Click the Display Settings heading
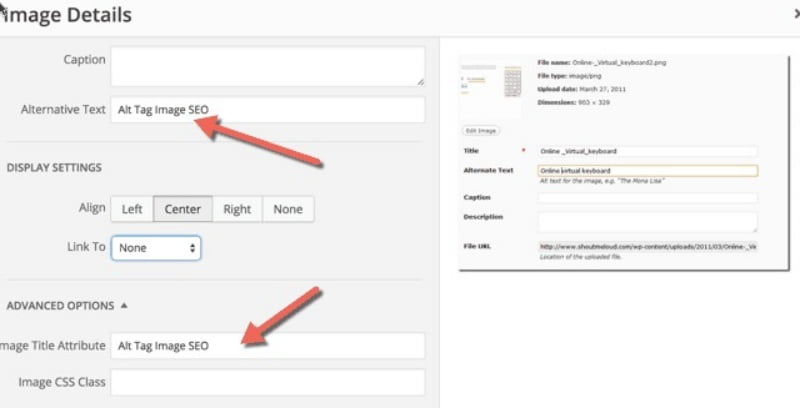The height and width of the screenshot is (408, 800). click(x=54, y=167)
